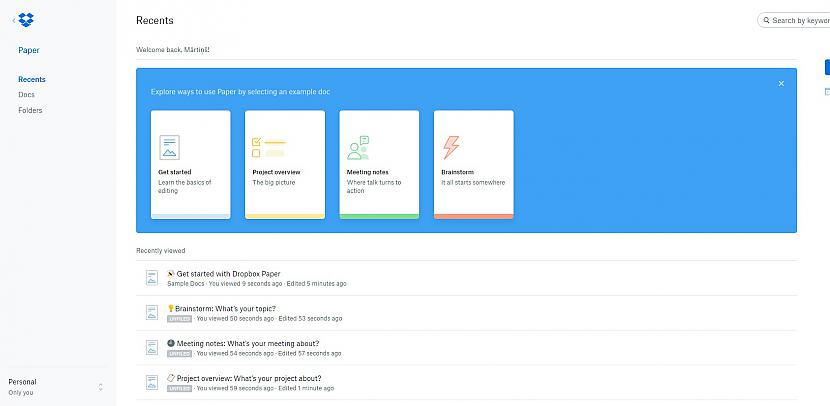Click the It all starts somewhere text
This screenshot has height=406, width=830.
click(x=473, y=183)
